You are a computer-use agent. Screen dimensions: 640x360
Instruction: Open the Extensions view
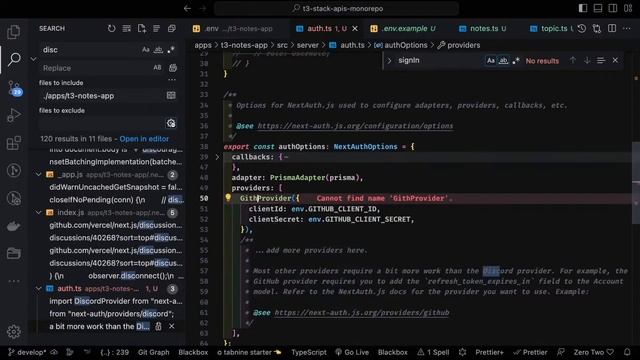coord(14,143)
